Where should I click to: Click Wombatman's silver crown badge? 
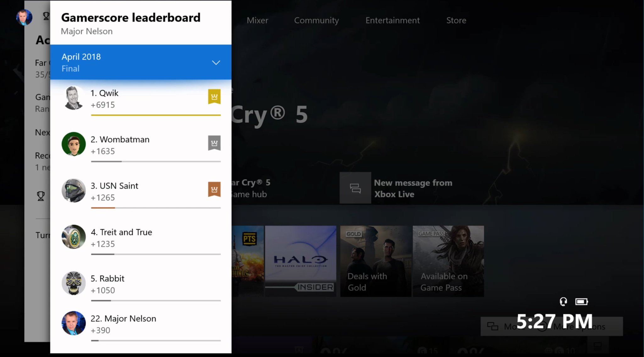click(214, 143)
